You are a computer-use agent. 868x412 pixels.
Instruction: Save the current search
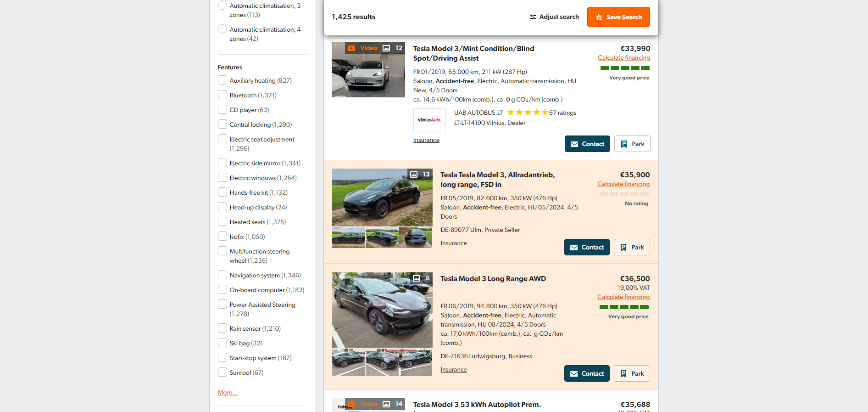(618, 17)
